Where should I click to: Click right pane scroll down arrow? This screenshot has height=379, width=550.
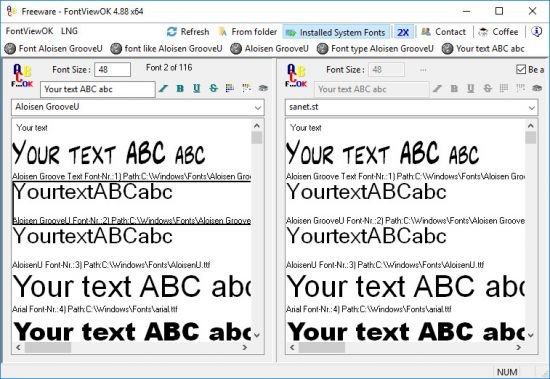(531, 335)
